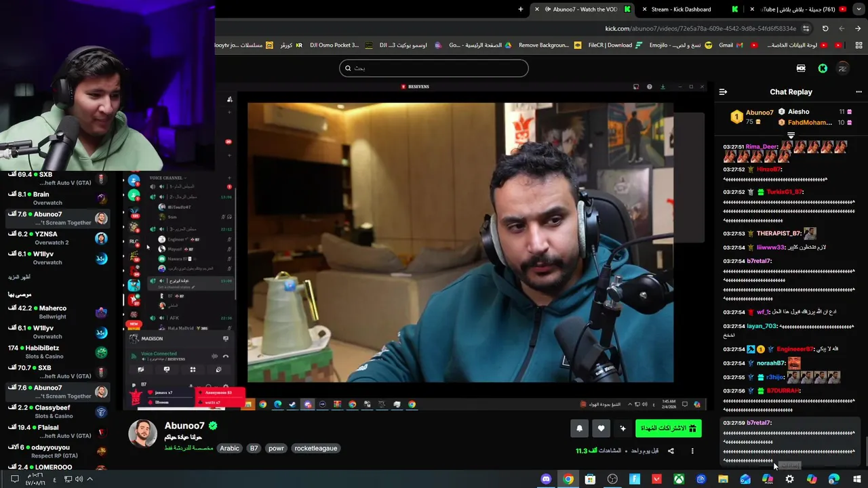This screenshot has height=488, width=868.
Task: Open the site settings icon in address bar
Action: point(806,28)
